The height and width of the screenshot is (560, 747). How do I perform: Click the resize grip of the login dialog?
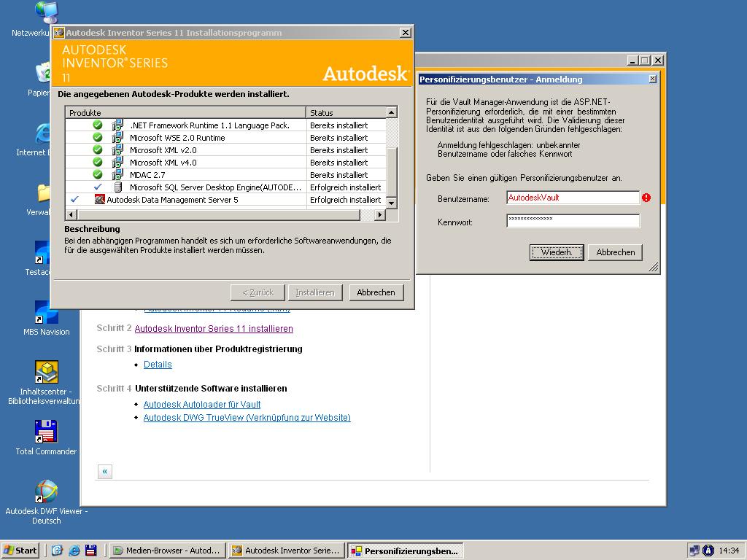654,267
